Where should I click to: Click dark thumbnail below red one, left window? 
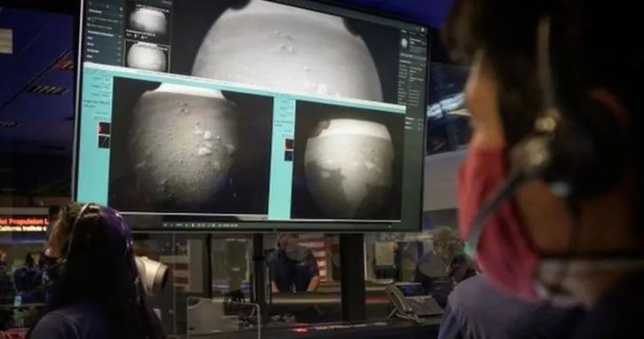104,142
